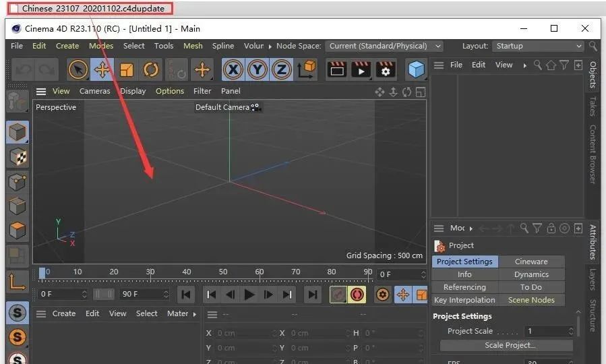Open Layout Startup dropdown
This screenshot has width=606, height=364.
click(539, 46)
